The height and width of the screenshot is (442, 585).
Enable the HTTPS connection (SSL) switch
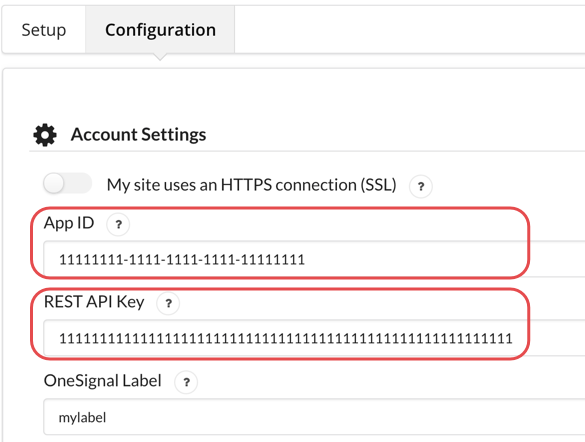pos(68,184)
